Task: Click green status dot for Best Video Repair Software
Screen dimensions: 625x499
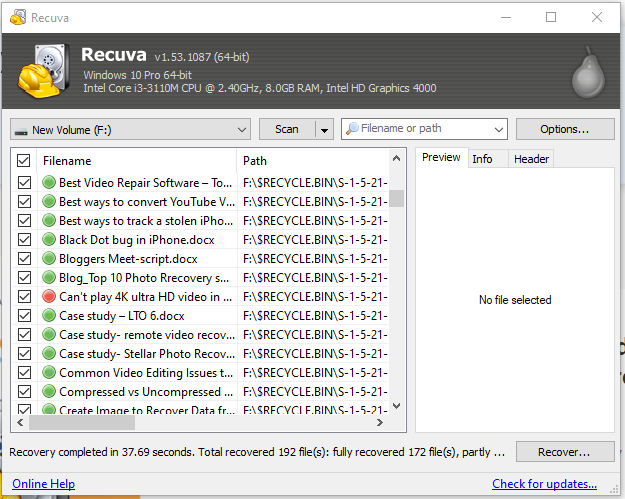Action: [49, 183]
